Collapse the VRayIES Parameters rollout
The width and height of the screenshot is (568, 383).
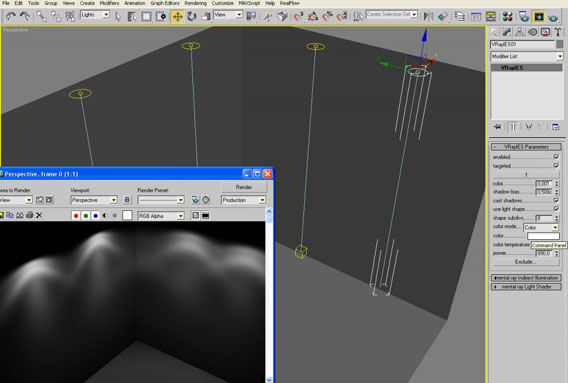[526, 147]
